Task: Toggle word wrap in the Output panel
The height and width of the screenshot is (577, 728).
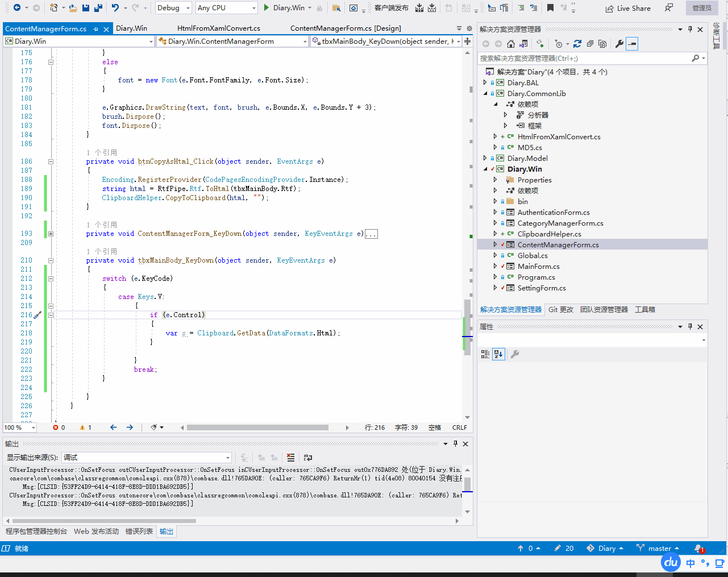Action: click(x=308, y=458)
